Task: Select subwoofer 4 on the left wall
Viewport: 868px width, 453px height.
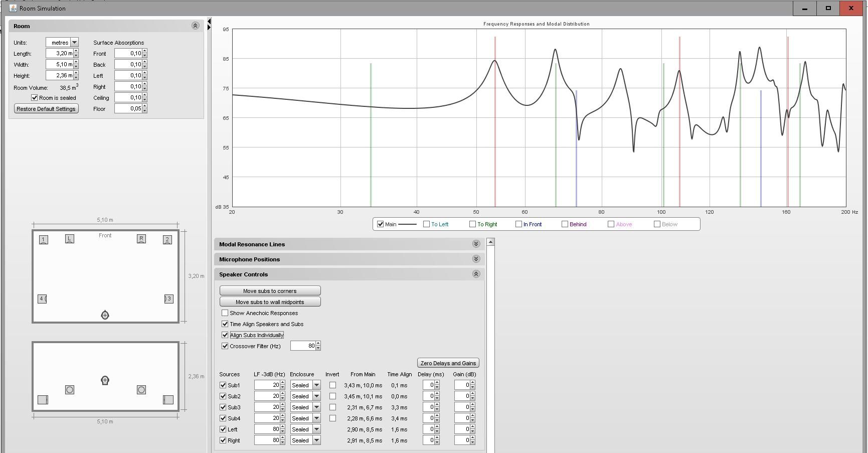Action: point(42,299)
